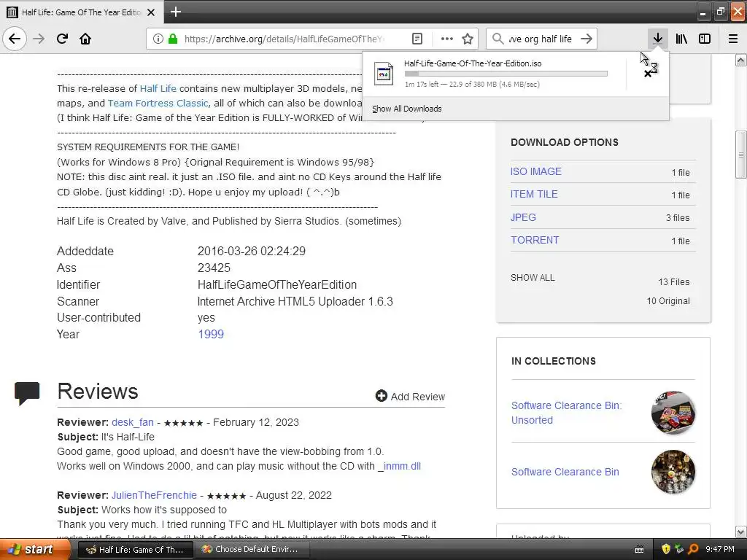Switch to Half Life taskbar window
The image size is (747, 560).
[135, 550]
